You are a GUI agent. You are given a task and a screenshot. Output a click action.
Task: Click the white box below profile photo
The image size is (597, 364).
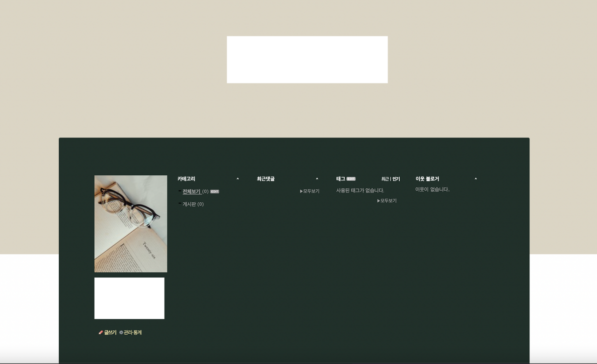pos(129,298)
